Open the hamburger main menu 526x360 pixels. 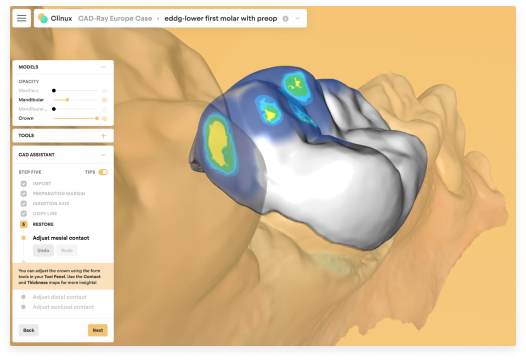point(21,18)
